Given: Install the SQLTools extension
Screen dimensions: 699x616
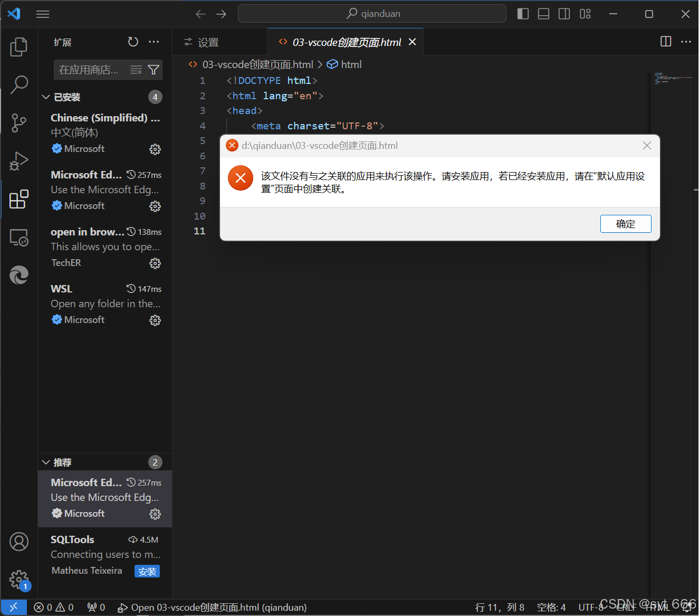Looking at the screenshot, I should (147, 572).
